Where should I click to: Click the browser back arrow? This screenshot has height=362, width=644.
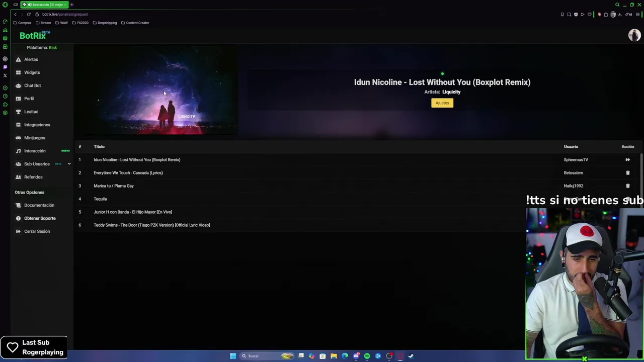[x=15, y=15]
